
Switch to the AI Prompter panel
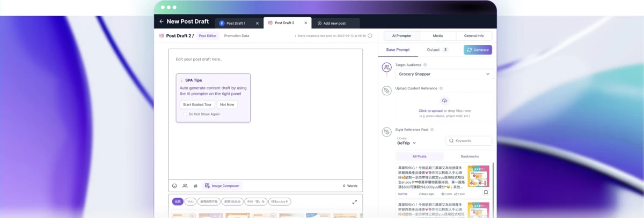[x=401, y=36]
